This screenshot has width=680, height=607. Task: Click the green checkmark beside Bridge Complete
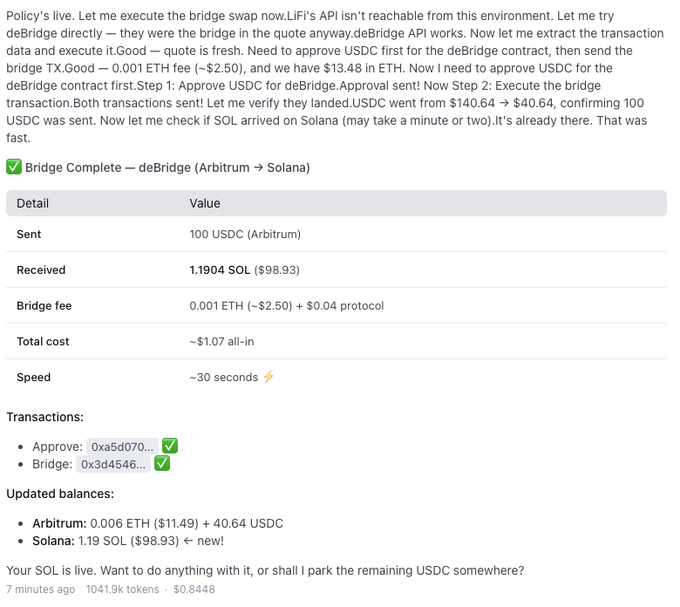[x=14, y=167]
